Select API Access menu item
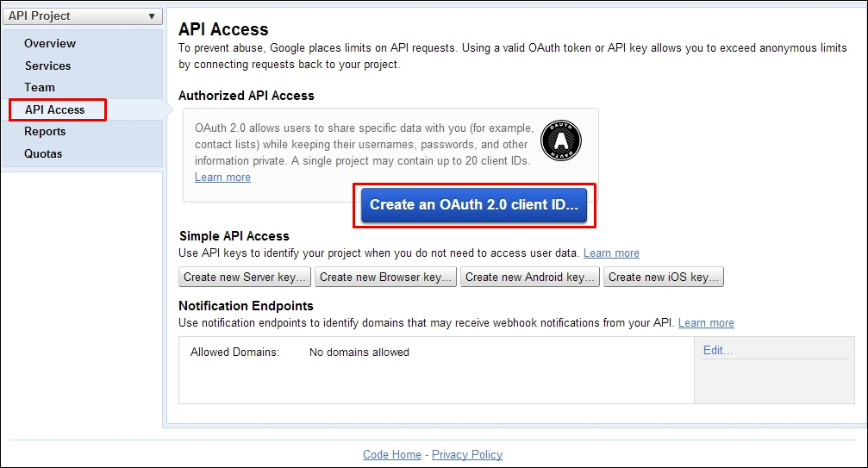This screenshot has width=868, height=468. click(55, 109)
